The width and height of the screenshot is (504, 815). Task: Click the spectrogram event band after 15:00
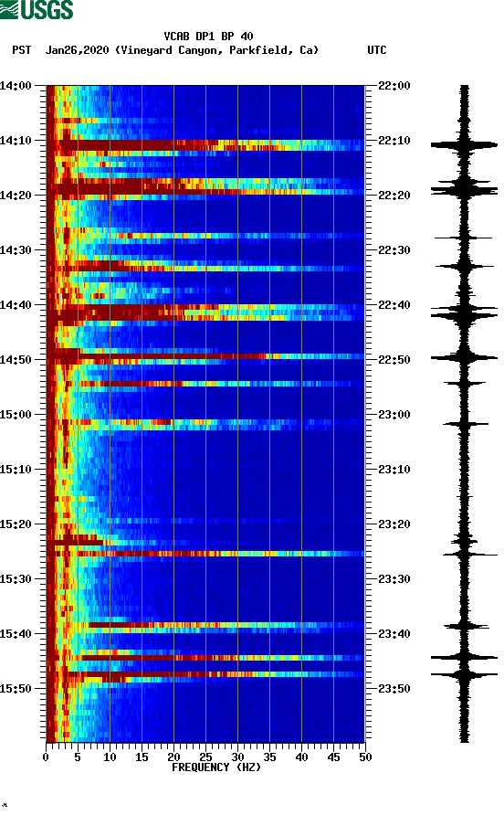coord(205,425)
